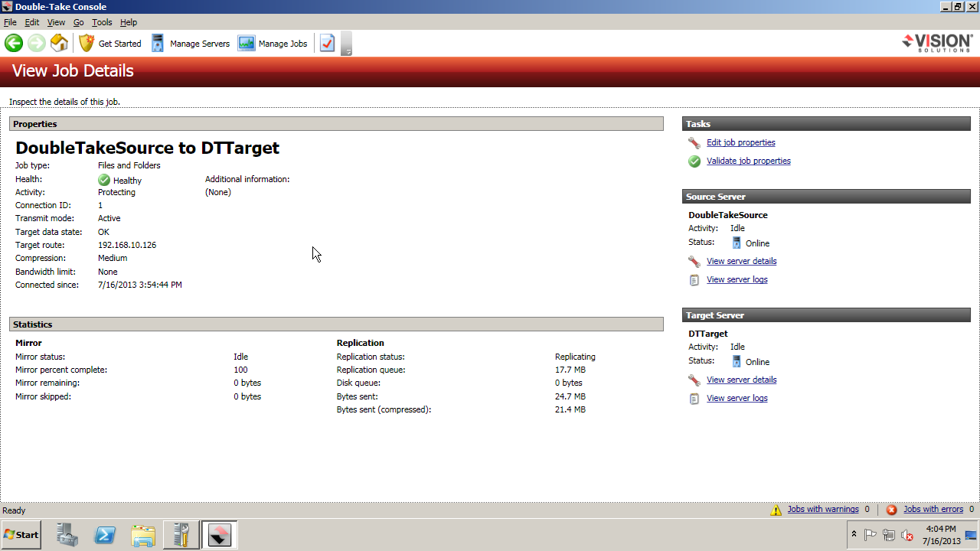View server details for DTTarget

(x=741, y=380)
